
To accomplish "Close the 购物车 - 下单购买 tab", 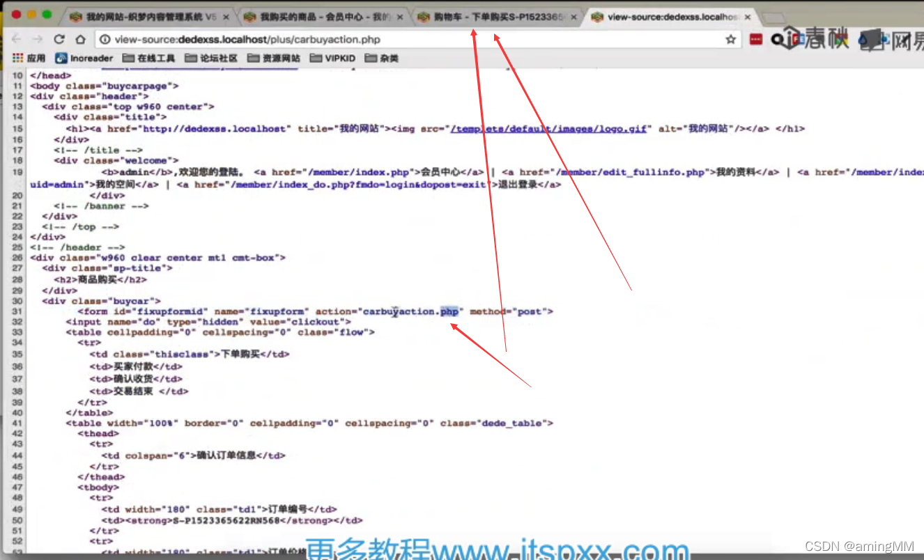I will (x=573, y=17).
